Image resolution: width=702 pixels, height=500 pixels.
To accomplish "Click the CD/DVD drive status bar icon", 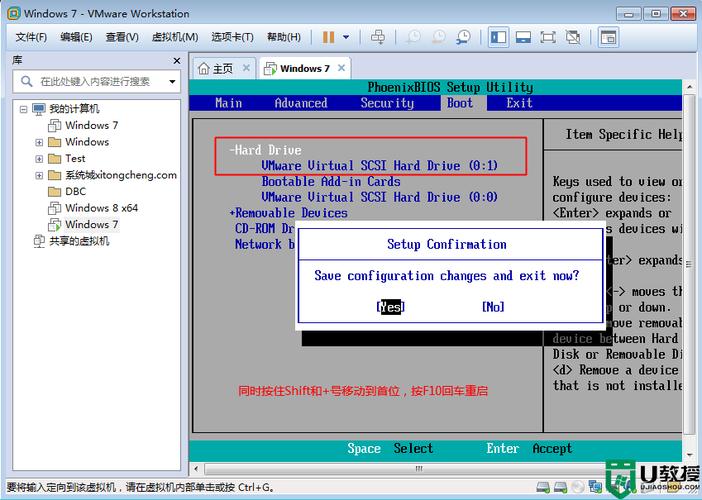I will click(578, 487).
